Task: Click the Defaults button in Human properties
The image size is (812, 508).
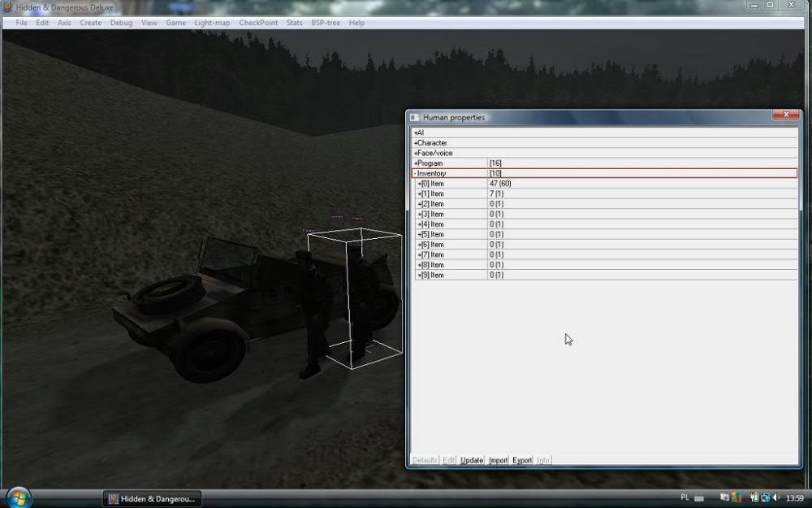Action: coord(425,460)
